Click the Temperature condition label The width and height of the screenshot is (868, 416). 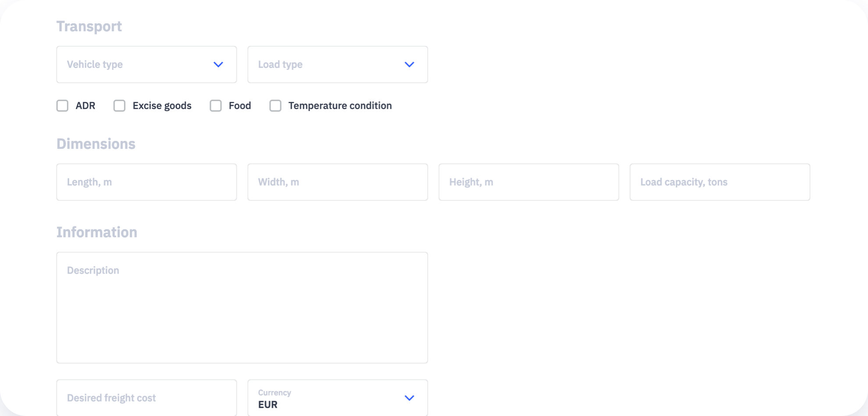pos(340,106)
